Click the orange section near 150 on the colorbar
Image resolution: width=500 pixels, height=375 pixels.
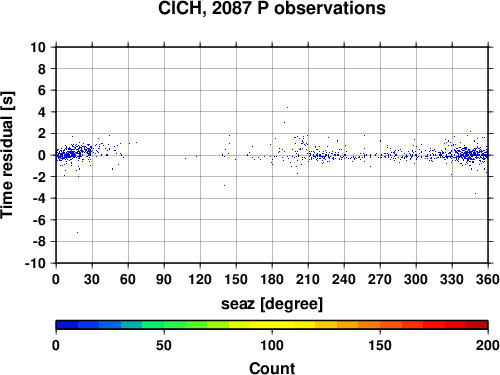tap(380, 325)
